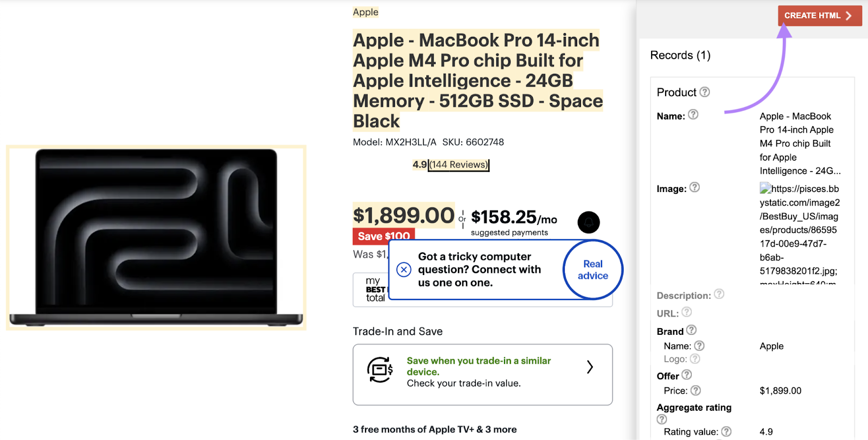Click help icon beside Price label

click(x=695, y=390)
